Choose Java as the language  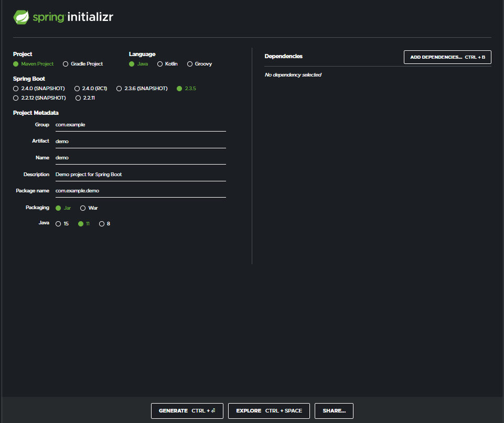(138, 64)
